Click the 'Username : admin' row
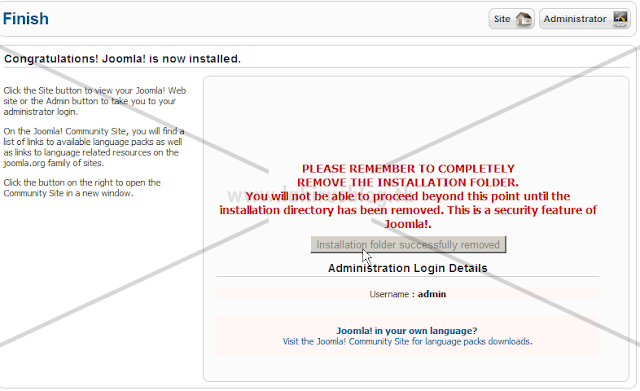 coord(408,294)
